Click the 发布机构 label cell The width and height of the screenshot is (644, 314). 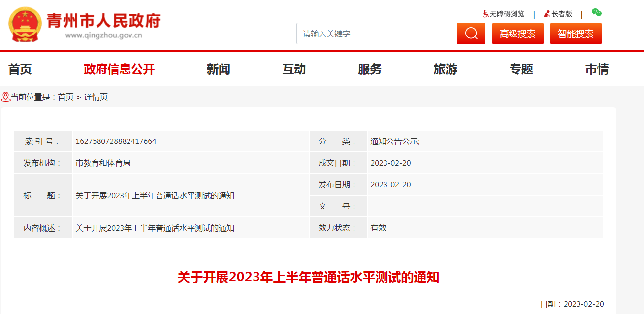click(x=43, y=163)
